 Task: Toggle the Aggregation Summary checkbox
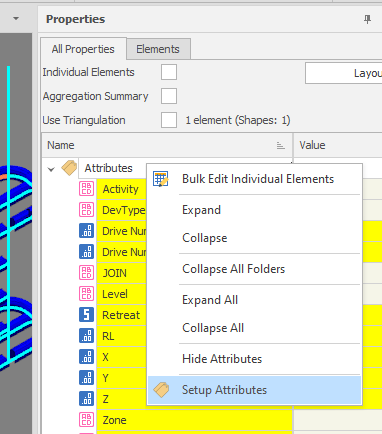click(169, 96)
